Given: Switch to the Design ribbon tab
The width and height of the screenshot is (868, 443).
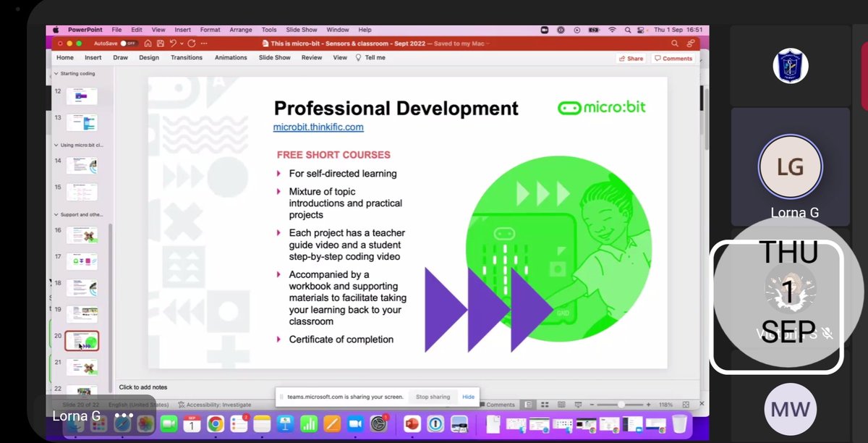Looking at the screenshot, I should [149, 57].
